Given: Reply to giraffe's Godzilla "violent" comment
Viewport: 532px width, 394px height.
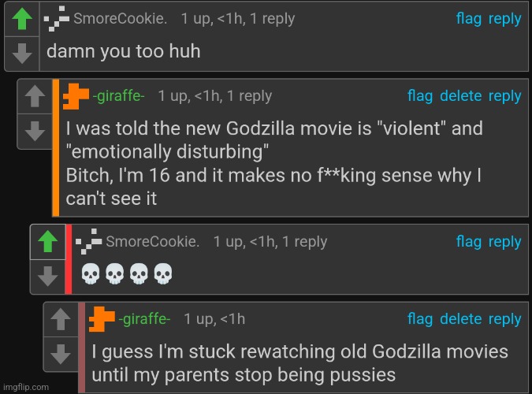Looking at the screenshot, I should (x=504, y=96).
